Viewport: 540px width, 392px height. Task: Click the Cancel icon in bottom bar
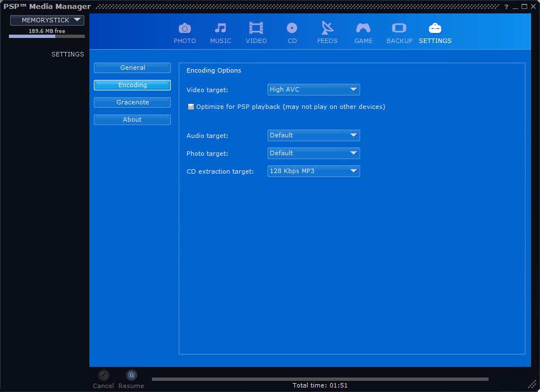pos(103,375)
